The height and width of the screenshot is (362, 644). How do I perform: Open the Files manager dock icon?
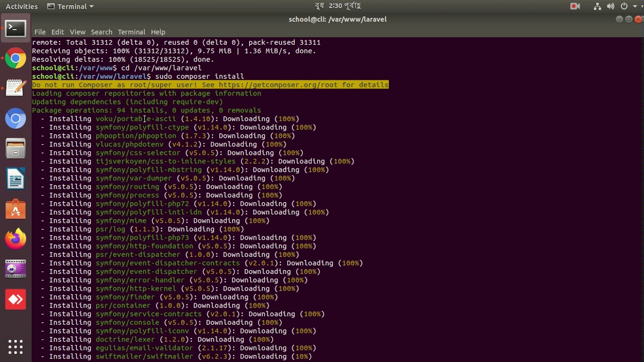[16, 149]
